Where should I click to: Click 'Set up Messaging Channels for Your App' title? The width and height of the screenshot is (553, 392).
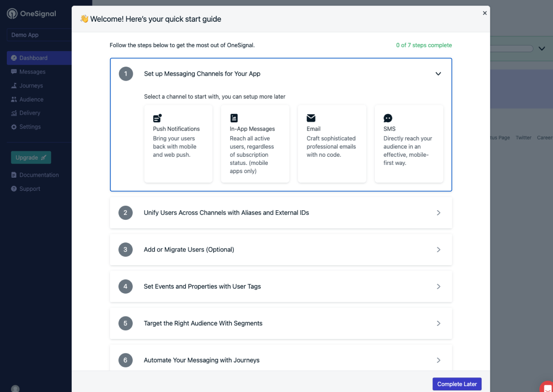(202, 74)
